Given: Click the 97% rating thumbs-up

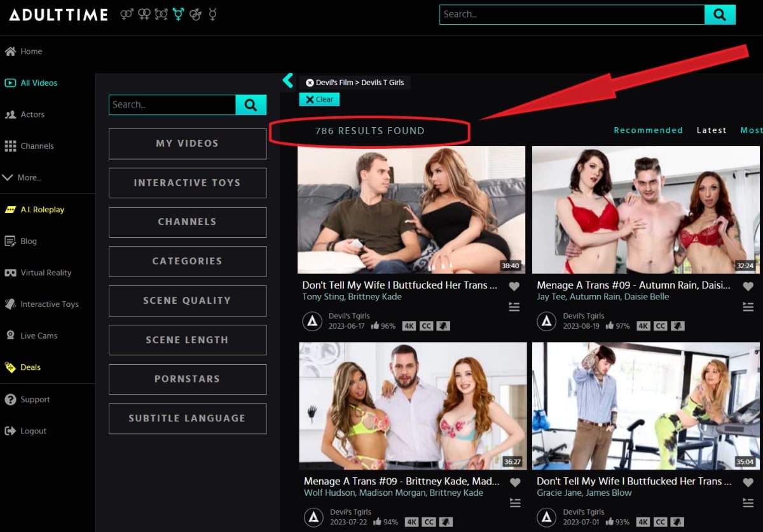Looking at the screenshot, I should [610, 325].
